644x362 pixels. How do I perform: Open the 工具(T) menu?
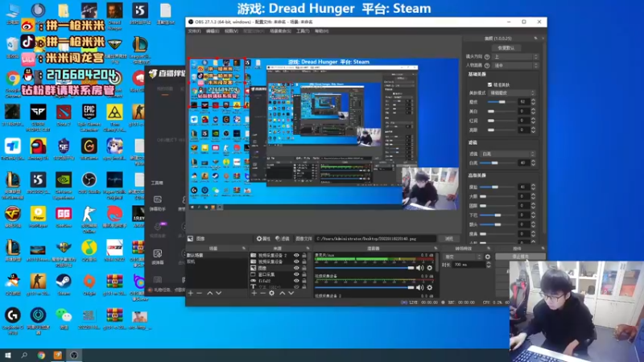tap(303, 31)
